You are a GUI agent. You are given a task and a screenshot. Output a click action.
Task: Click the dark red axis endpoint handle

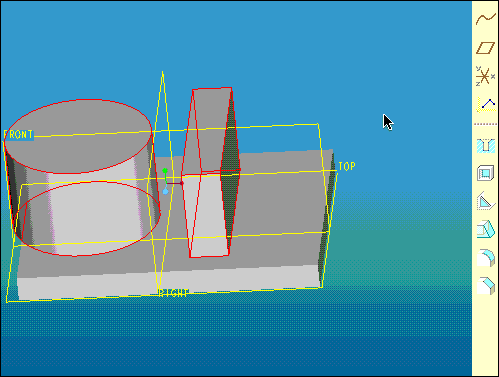182,183
